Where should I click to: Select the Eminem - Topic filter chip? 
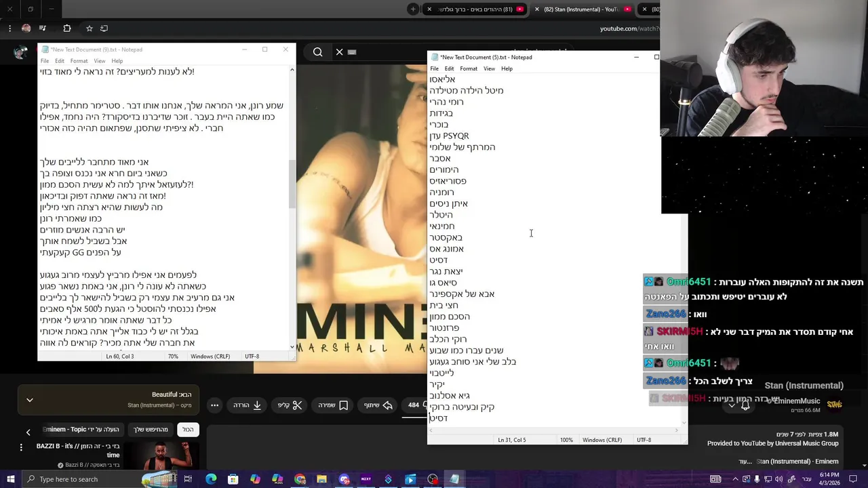[x=81, y=430]
